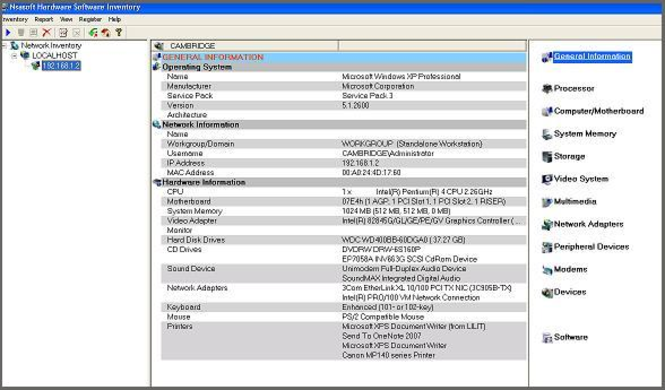Image resolution: width=665 pixels, height=390 pixels.
Task: Click the checked-form toolbar icon
Action: tap(63, 32)
